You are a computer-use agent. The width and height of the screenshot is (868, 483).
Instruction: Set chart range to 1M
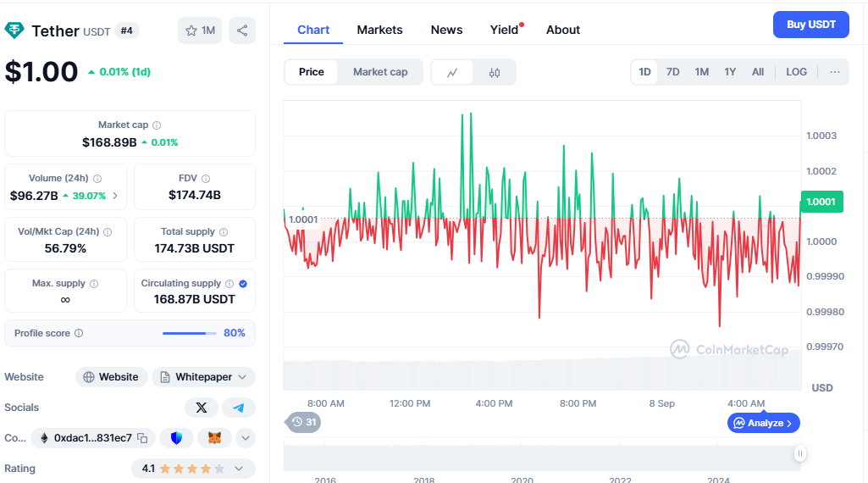click(x=702, y=72)
